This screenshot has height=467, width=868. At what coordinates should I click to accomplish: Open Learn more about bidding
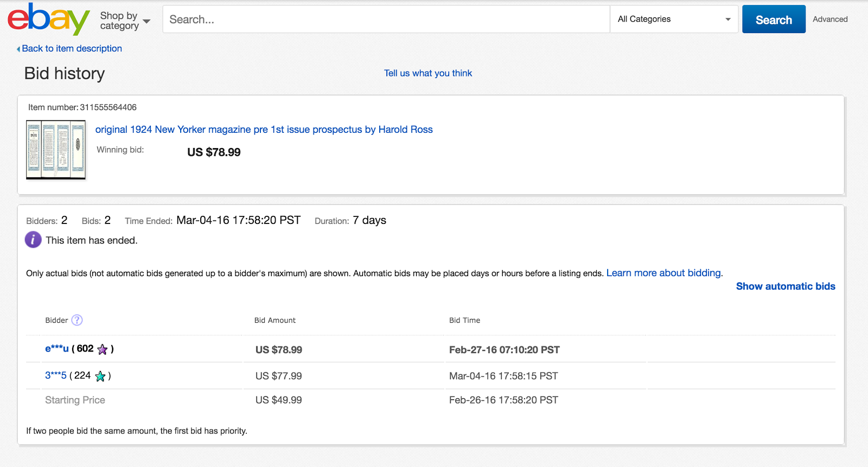click(x=663, y=273)
